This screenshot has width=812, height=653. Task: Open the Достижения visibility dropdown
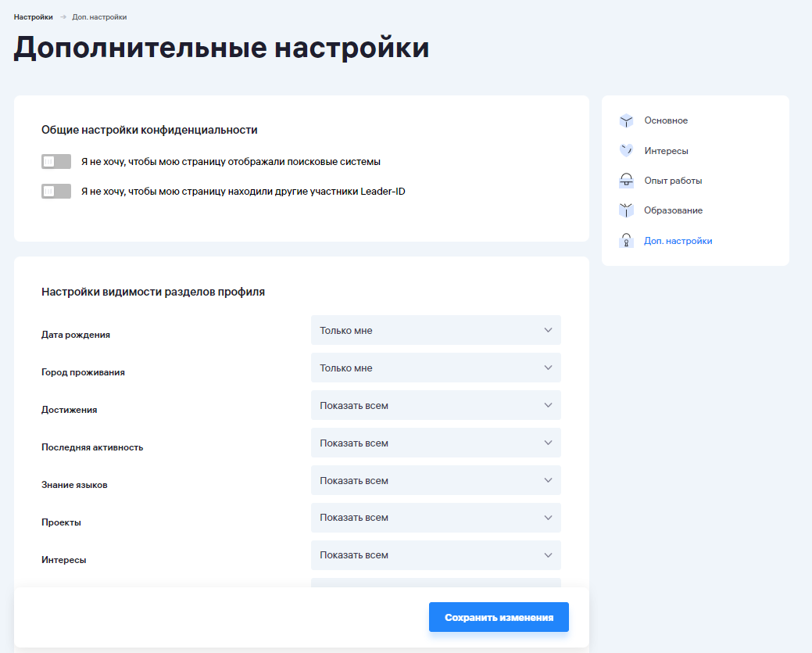coord(435,405)
